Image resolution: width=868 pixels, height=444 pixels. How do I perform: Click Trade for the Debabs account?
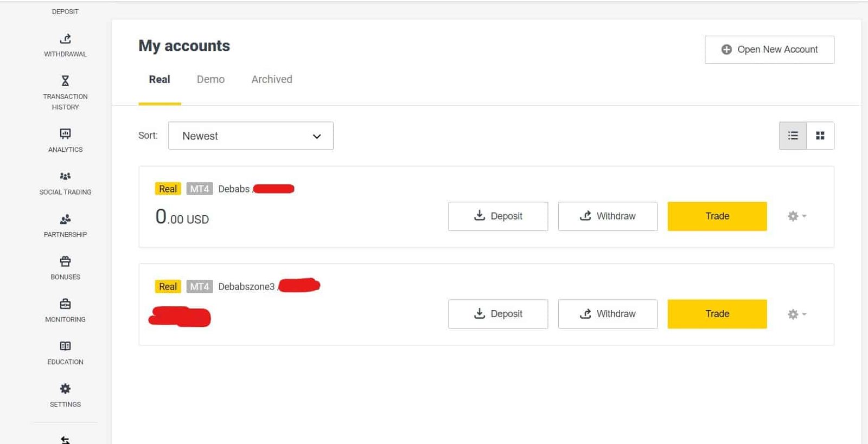coord(717,216)
